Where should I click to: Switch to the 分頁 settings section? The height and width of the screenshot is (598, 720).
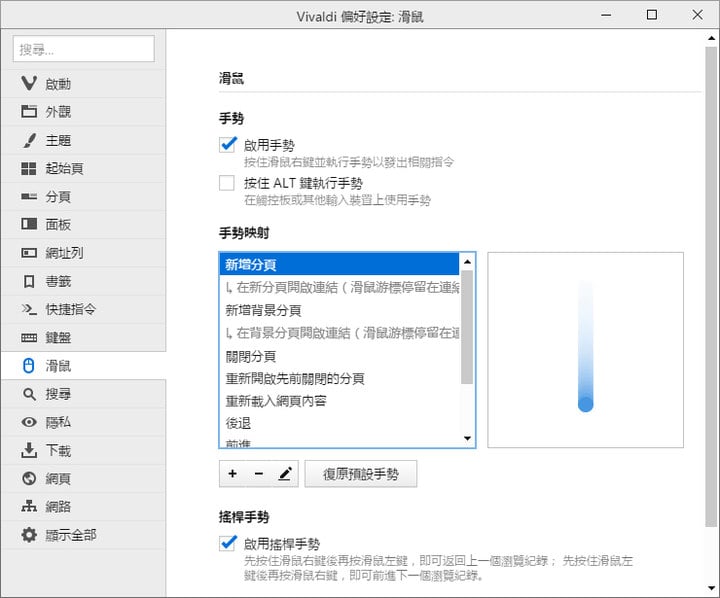click(x=83, y=197)
